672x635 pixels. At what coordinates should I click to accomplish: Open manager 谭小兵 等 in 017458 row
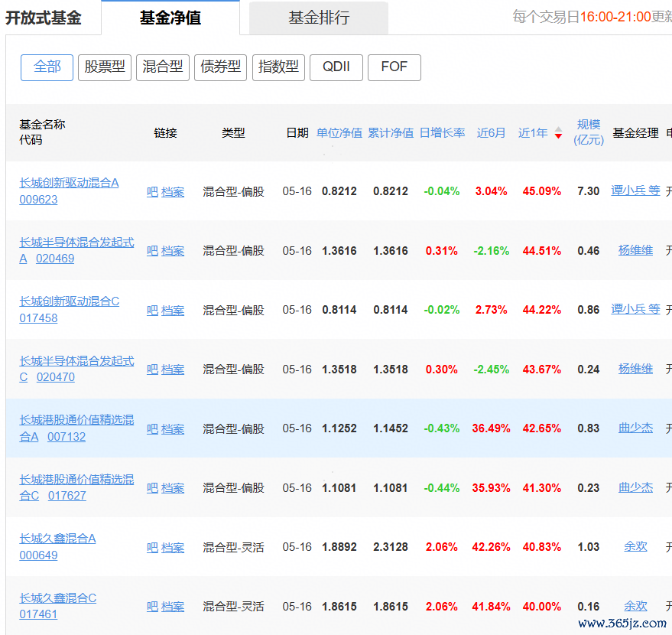(x=635, y=310)
